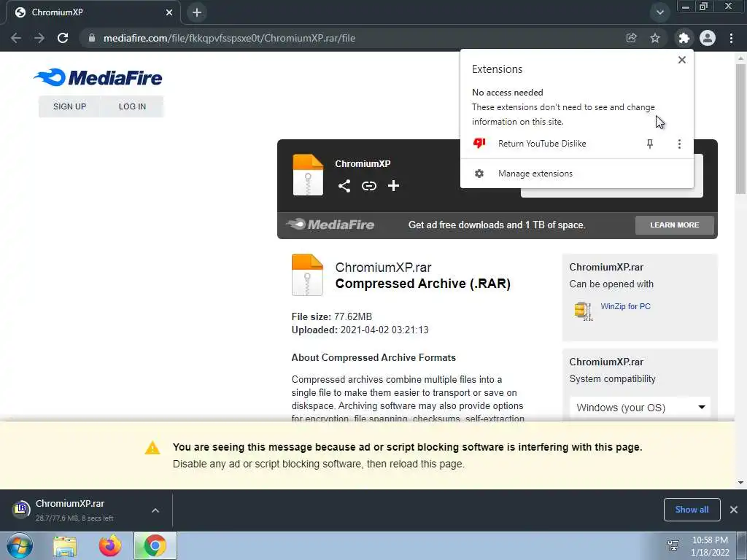Click the 'File size: 77.62MB' text
Viewport: 747px width, 560px height.
click(x=332, y=316)
